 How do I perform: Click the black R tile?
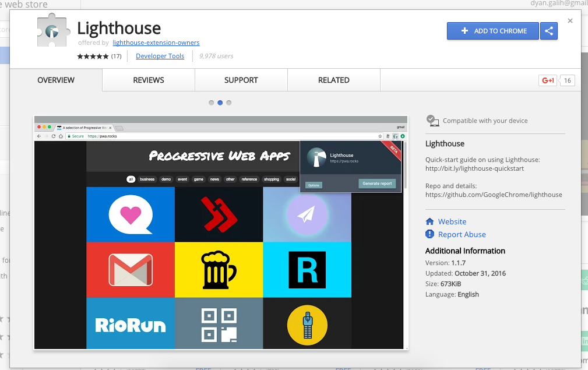(307, 270)
